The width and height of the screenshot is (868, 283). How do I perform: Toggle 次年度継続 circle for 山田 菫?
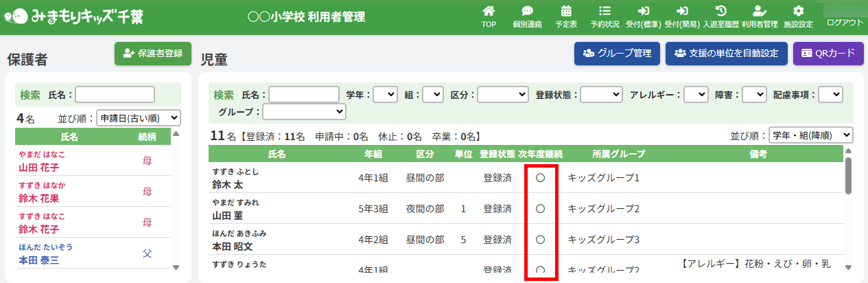click(x=540, y=209)
